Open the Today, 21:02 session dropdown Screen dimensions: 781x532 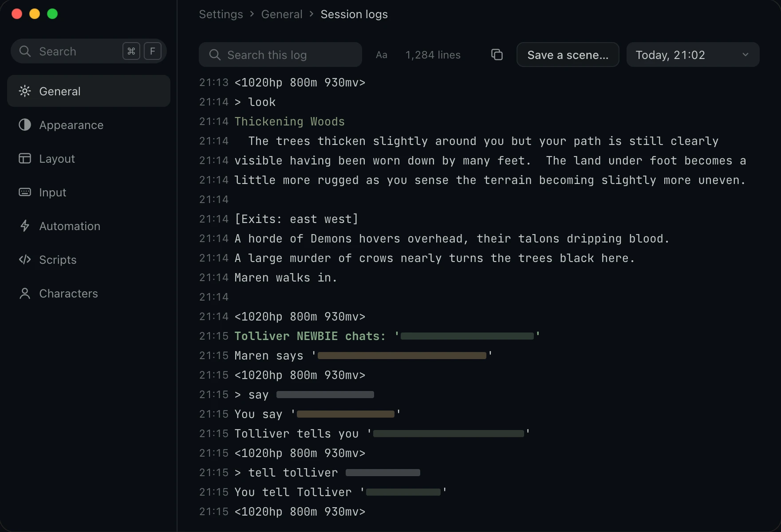point(693,55)
